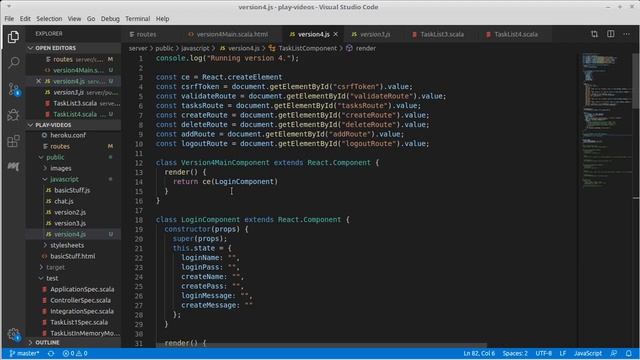Open the Source Control view
640x360 pixels.
(x=13, y=89)
